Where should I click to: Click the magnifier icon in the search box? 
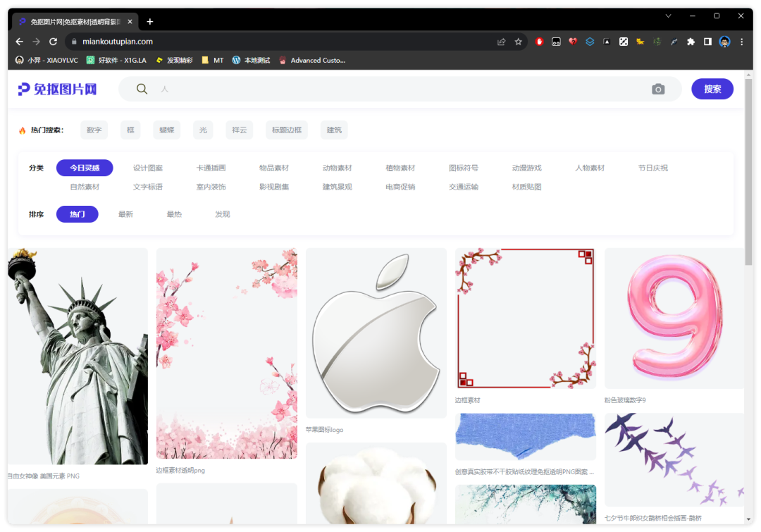142,89
